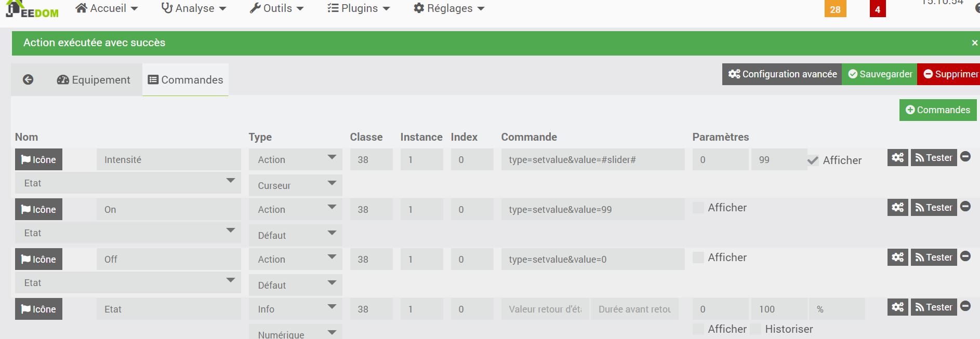This screenshot has height=339, width=980.
Task: Click the Jeedom logo
Action: tap(32, 9)
